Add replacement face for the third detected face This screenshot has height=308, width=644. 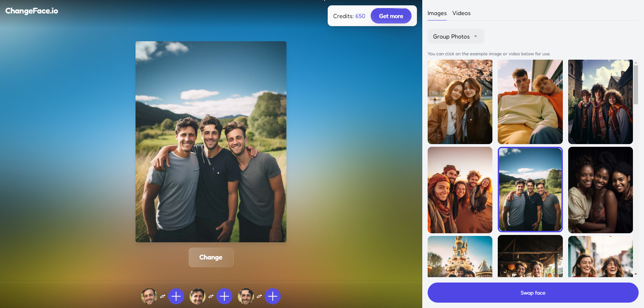tap(273, 296)
